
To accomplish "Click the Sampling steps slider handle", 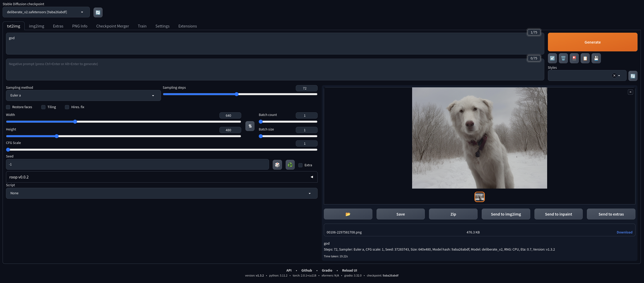I will point(236,94).
